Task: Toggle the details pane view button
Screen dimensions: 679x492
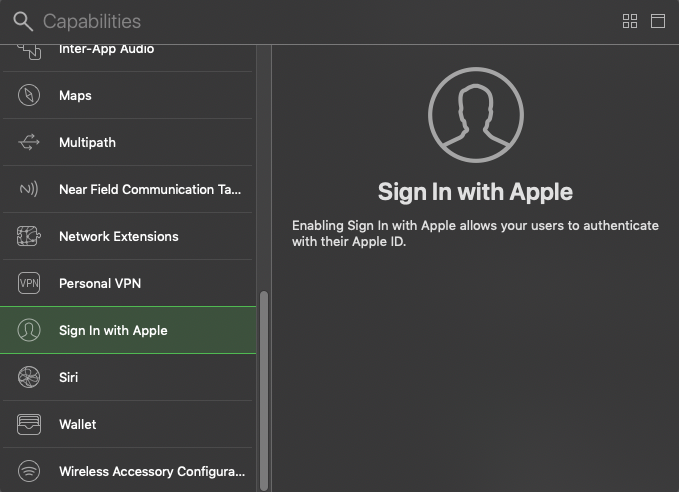Action: (658, 21)
